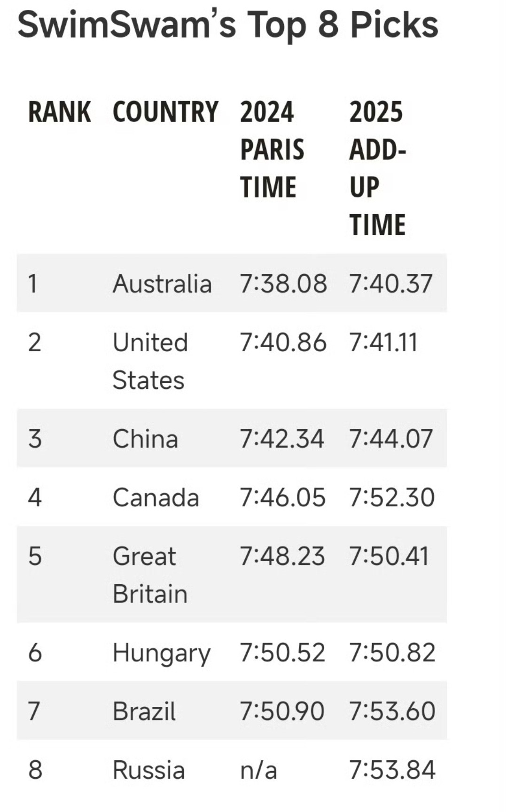
Task: Click Russia's n/a Paris time cell
Action: coord(258,770)
